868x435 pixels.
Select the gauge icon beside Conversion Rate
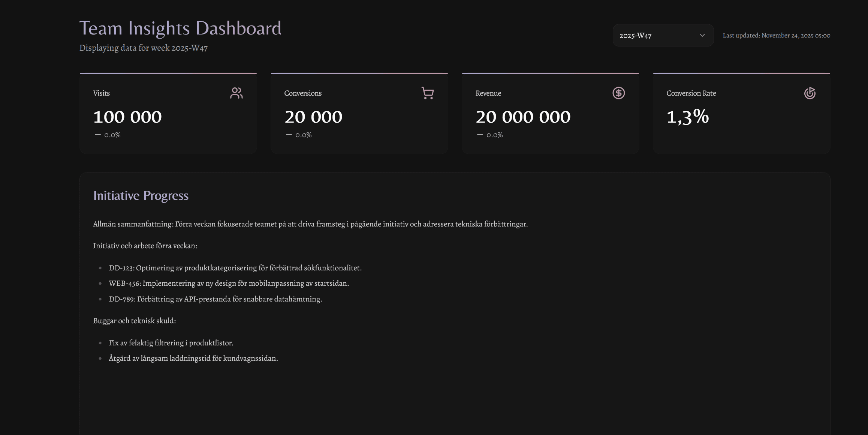click(810, 93)
